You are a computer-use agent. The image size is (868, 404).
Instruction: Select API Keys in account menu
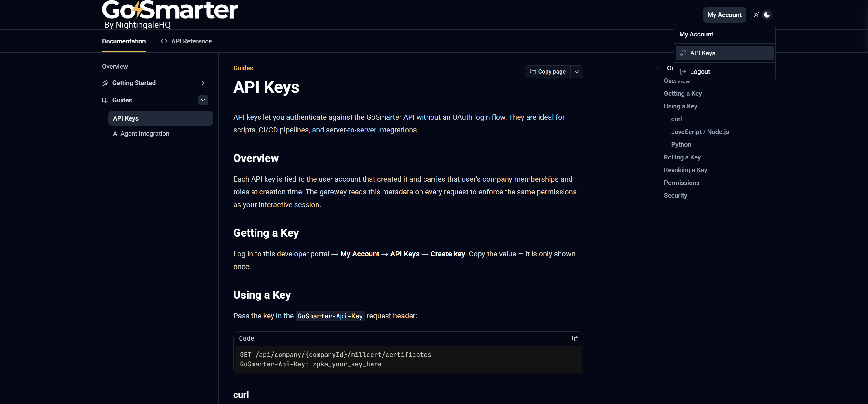tap(725, 53)
